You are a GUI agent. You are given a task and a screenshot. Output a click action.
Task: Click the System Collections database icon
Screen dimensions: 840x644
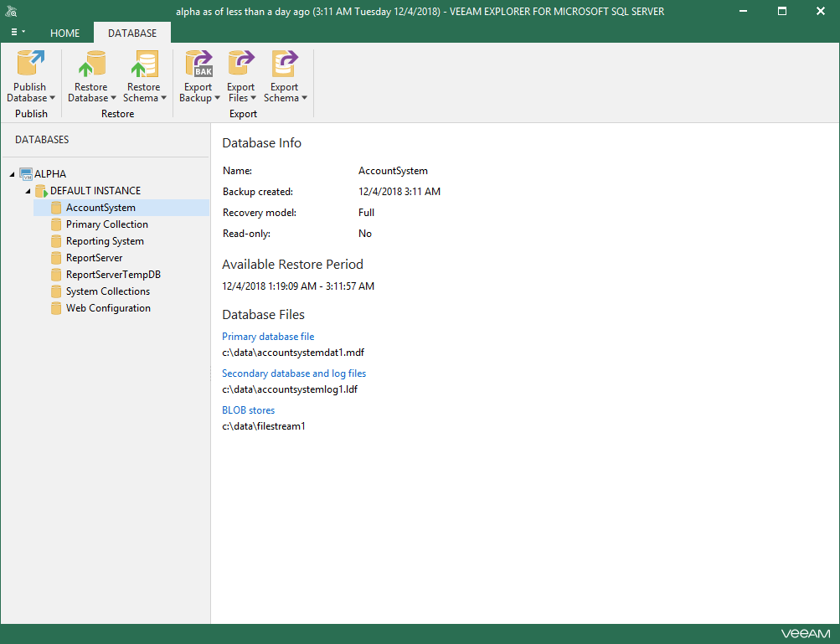56,291
